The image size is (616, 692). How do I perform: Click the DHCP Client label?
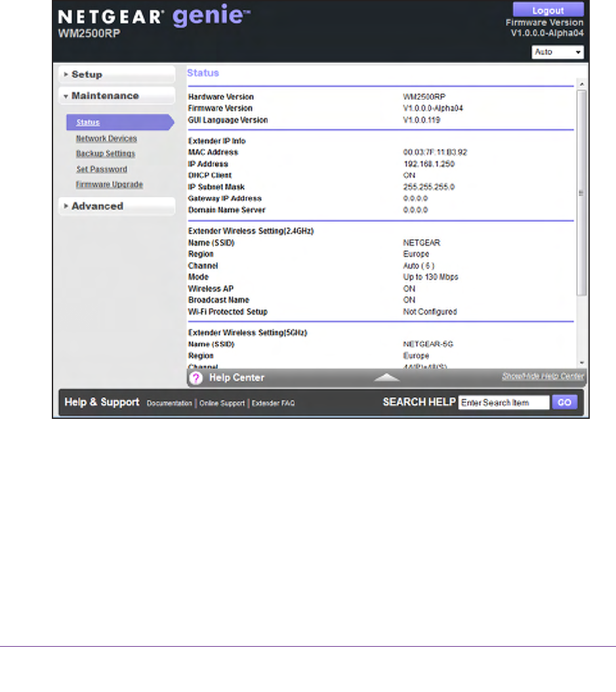pyautogui.click(x=210, y=175)
